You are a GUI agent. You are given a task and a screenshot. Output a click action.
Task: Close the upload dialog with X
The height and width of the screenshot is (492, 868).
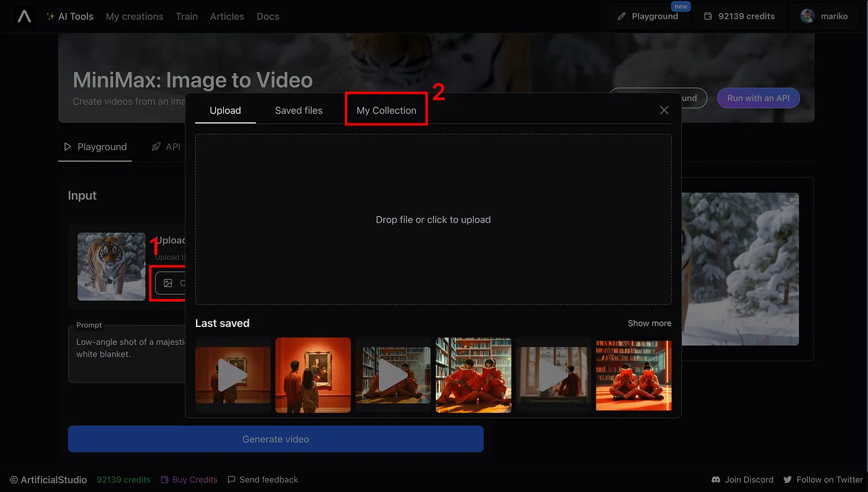(x=664, y=110)
